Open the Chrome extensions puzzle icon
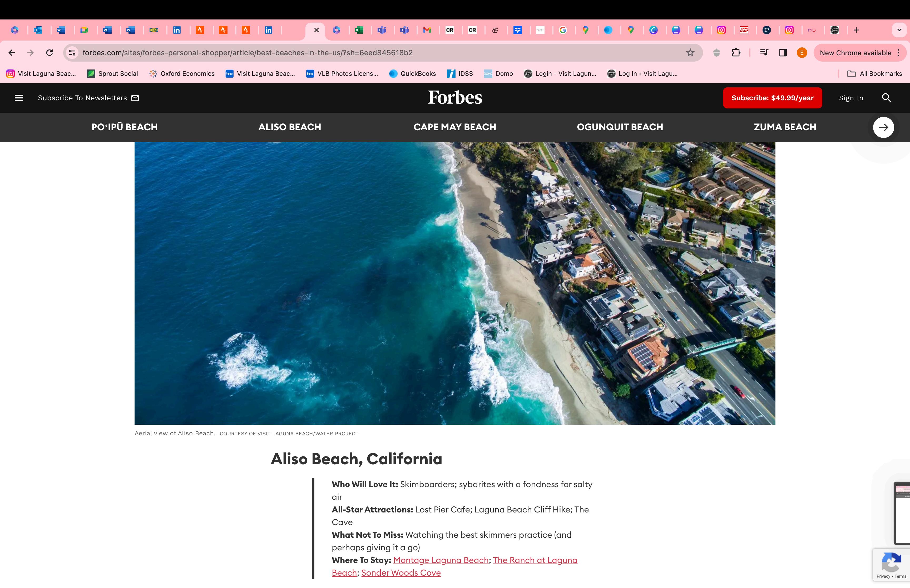Viewport: 910px width, 588px height. pyautogui.click(x=736, y=53)
